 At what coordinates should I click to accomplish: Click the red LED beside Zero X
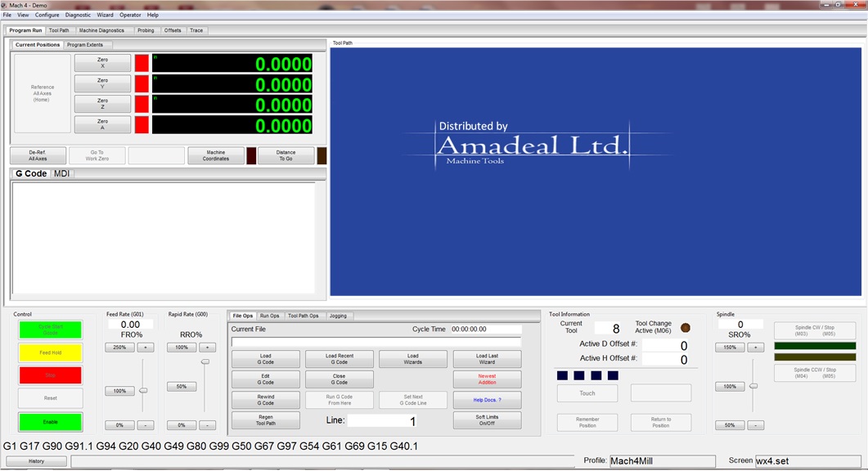(x=142, y=63)
